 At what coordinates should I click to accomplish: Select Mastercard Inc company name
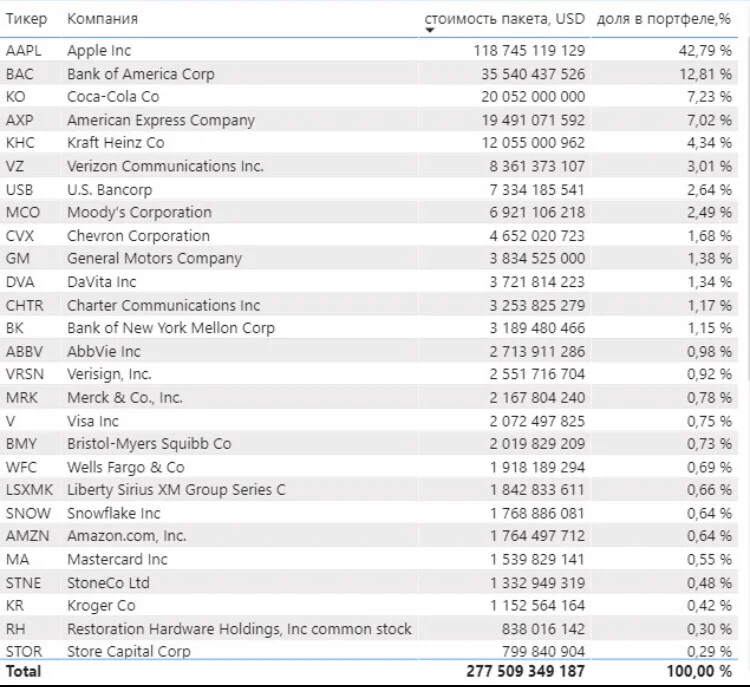117,559
